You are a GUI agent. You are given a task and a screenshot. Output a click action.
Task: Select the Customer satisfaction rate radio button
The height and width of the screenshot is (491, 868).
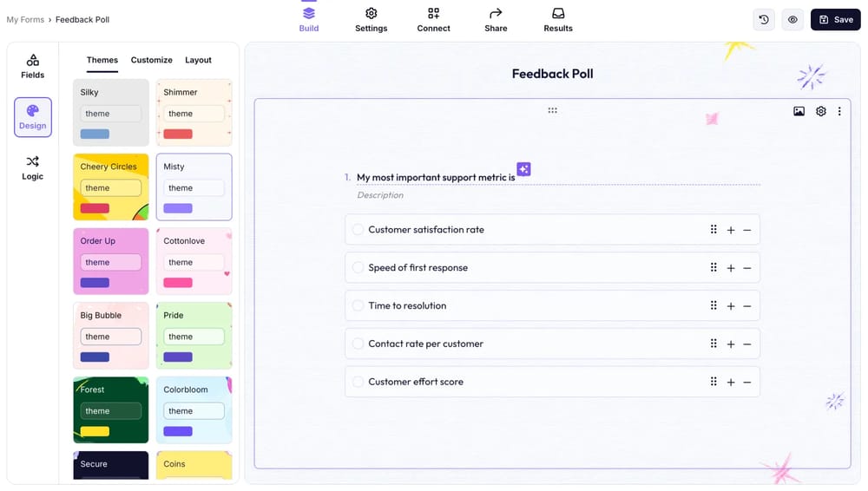tap(358, 230)
